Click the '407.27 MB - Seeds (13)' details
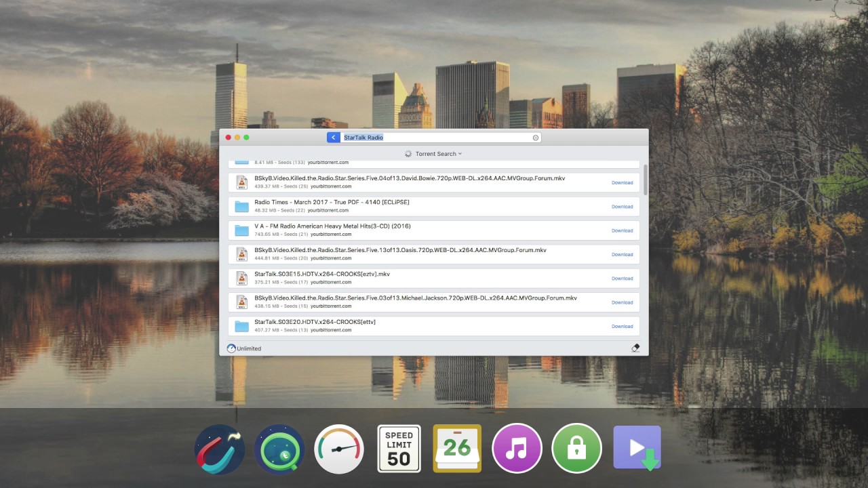Screen dimensions: 868x488 [x=281, y=330]
